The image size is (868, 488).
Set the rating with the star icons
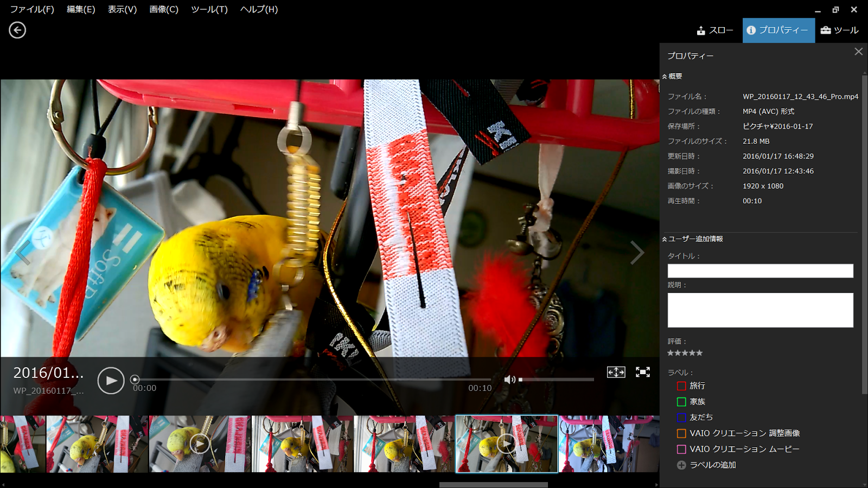point(685,353)
